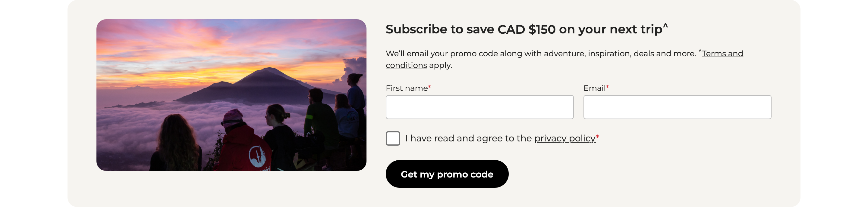868x207 pixels.
Task: Check the privacy policy agreement checkbox
Action: 393,138
